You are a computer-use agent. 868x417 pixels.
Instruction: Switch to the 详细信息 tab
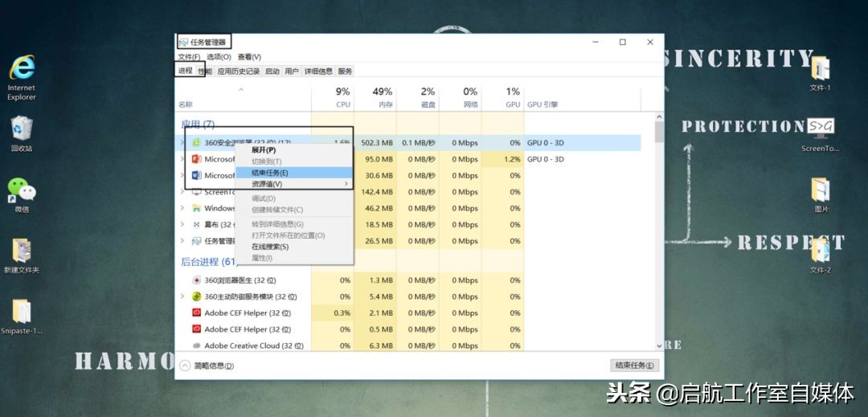(x=318, y=71)
